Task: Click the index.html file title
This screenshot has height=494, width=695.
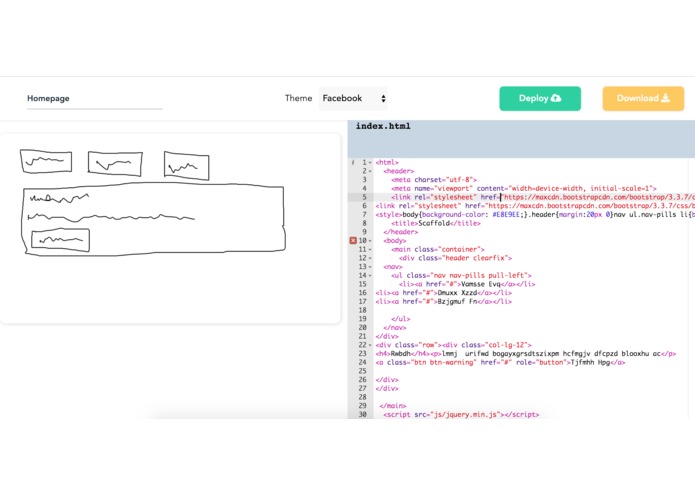Action: pyautogui.click(x=383, y=126)
